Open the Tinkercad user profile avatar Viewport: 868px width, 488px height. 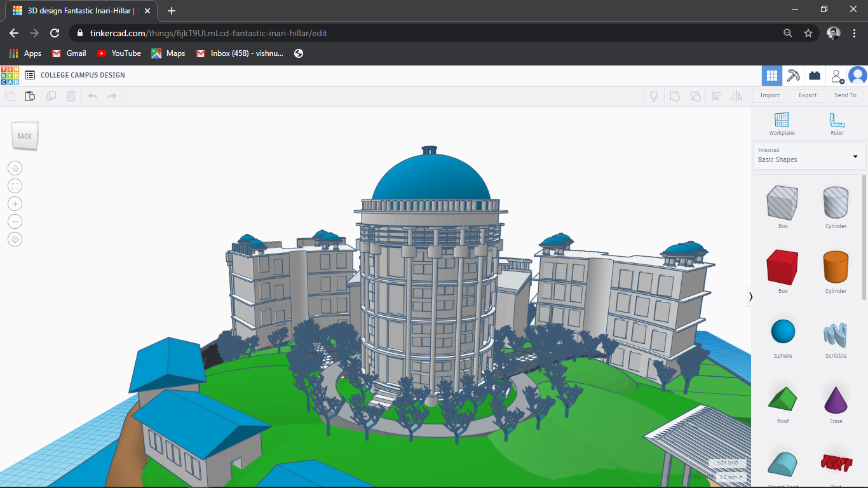point(858,76)
